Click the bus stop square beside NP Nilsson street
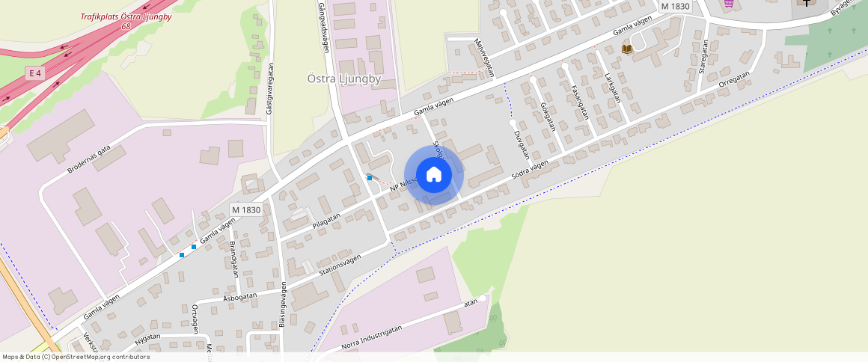This screenshot has height=362, width=868. (370, 178)
